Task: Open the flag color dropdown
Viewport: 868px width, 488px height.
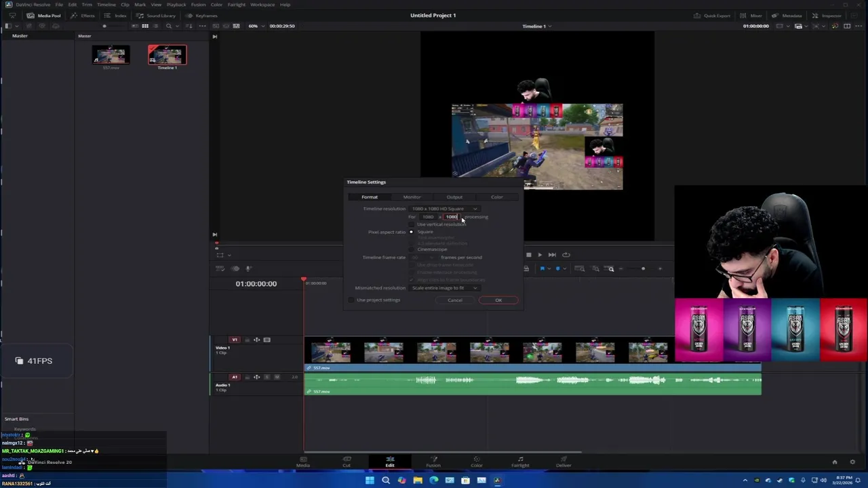Action: pyautogui.click(x=548, y=269)
